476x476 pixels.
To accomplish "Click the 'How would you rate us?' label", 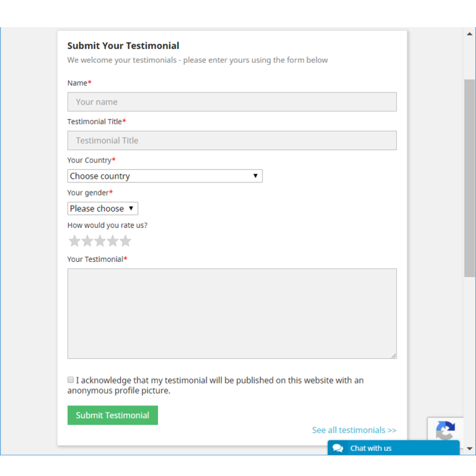I will point(107,225).
